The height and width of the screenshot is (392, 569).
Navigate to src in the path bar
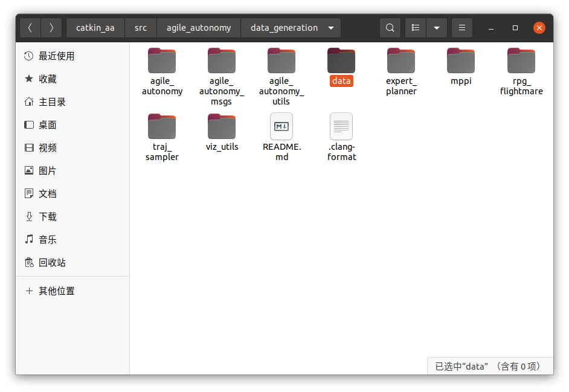(x=141, y=28)
